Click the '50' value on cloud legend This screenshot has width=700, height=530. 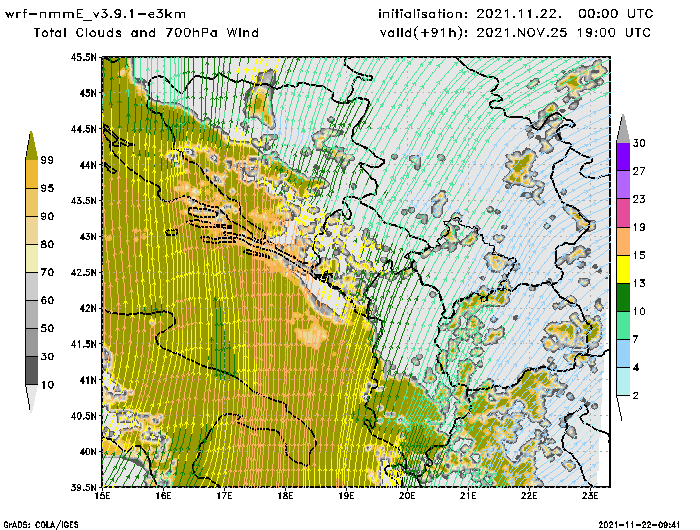pos(47,329)
